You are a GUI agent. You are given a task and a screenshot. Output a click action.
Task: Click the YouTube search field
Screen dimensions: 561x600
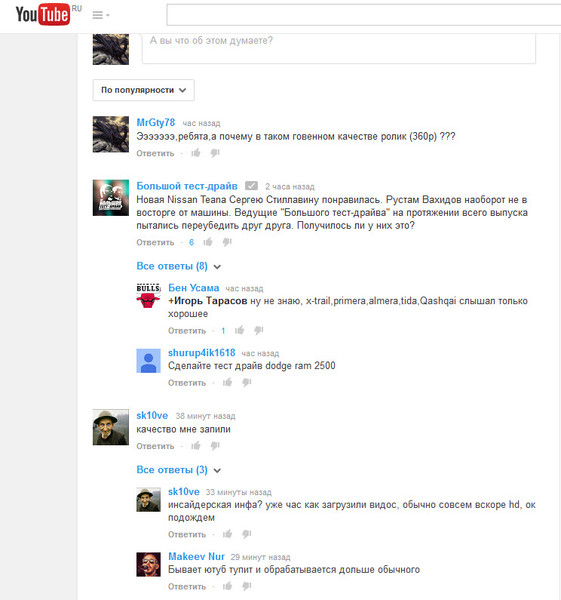click(364, 15)
